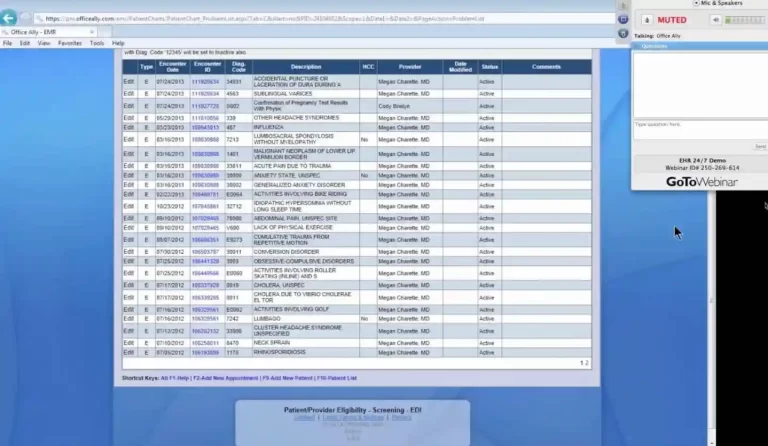Open encounter ID for Anxiety State Unspec row

coord(205,175)
